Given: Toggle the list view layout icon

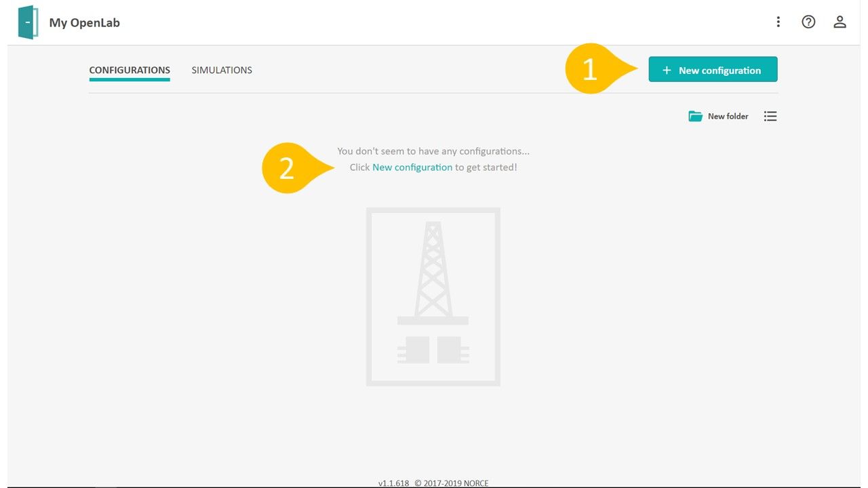Looking at the screenshot, I should 770,117.
